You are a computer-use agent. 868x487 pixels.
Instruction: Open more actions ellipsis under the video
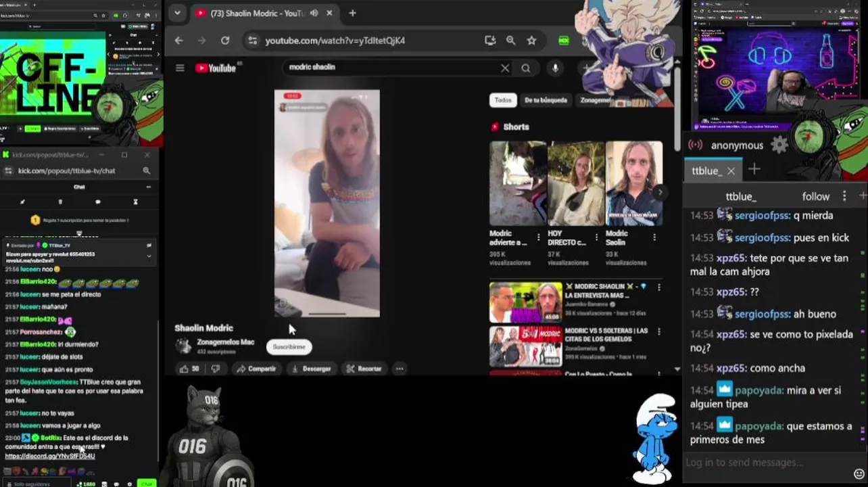(400, 369)
